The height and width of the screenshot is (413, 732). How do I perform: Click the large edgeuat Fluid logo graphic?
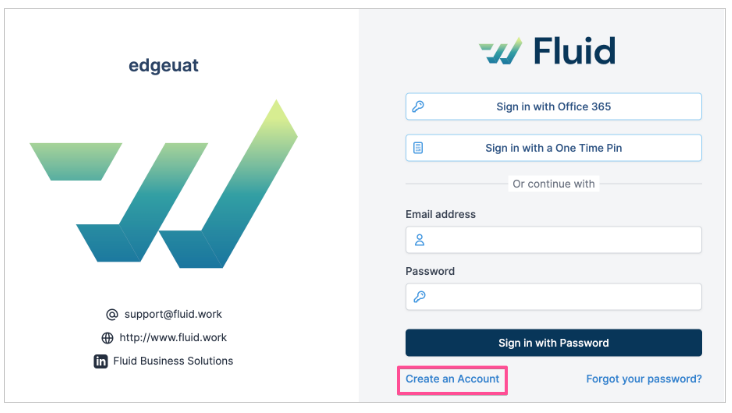[x=163, y=184]
